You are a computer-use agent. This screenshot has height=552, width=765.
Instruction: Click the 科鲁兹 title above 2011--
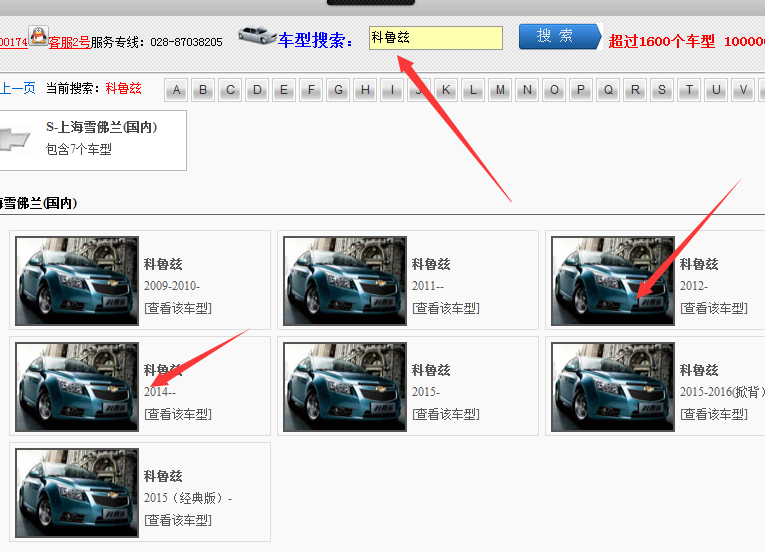pyautogui.click(x=431, y=265)
